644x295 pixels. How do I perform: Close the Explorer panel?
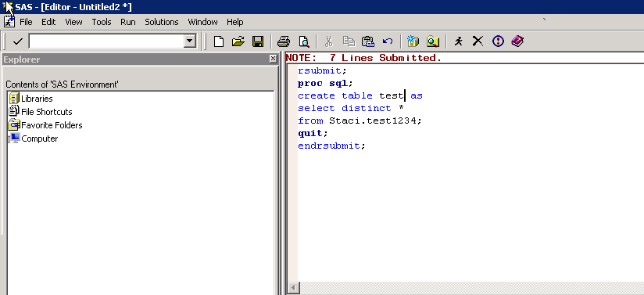(273, 59)
